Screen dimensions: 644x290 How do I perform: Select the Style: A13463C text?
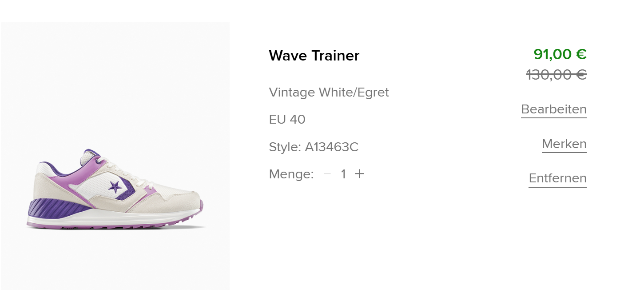[x=314, y=147]
